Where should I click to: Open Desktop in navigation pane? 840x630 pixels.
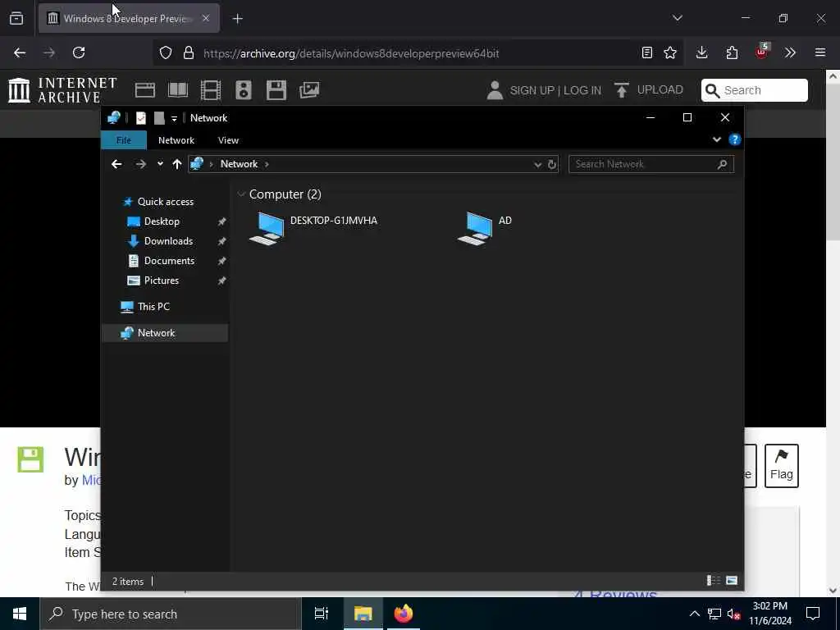click(162, 221)
